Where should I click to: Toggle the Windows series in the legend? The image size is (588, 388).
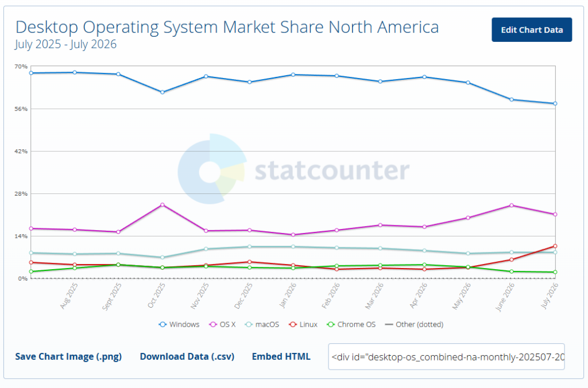point(179,325)
